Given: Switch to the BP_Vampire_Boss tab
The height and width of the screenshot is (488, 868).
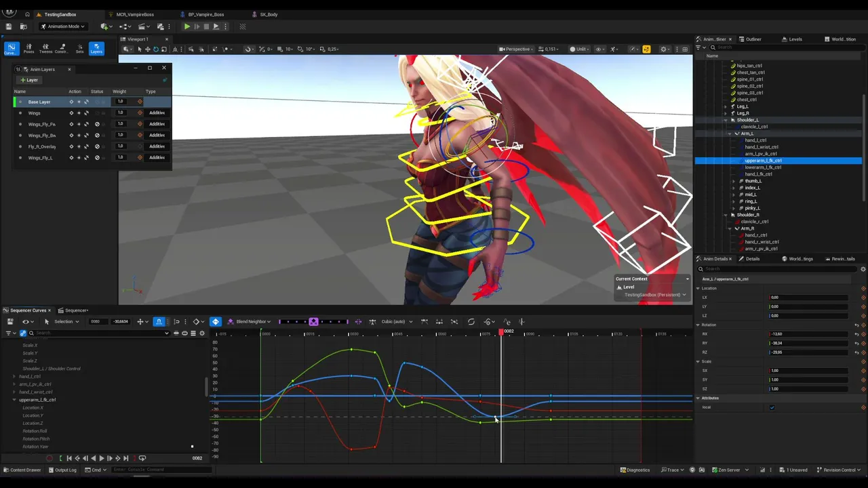Looking at the screenshot, I should [x=206, y=14].
